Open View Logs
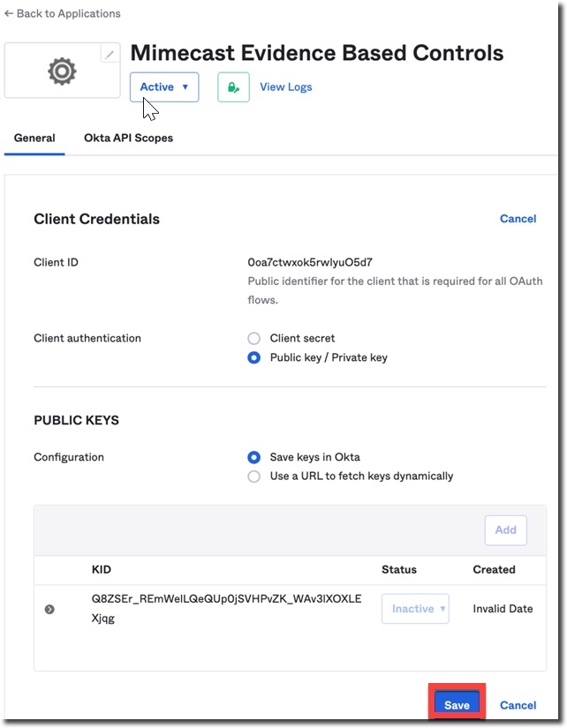This screenshot has height=728, width=567. [x=286, y=86]
